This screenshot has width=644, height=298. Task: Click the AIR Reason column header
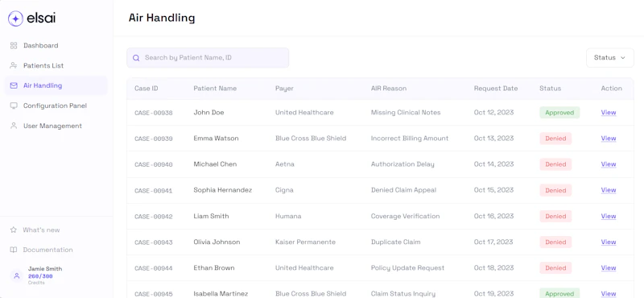point(389,89)
